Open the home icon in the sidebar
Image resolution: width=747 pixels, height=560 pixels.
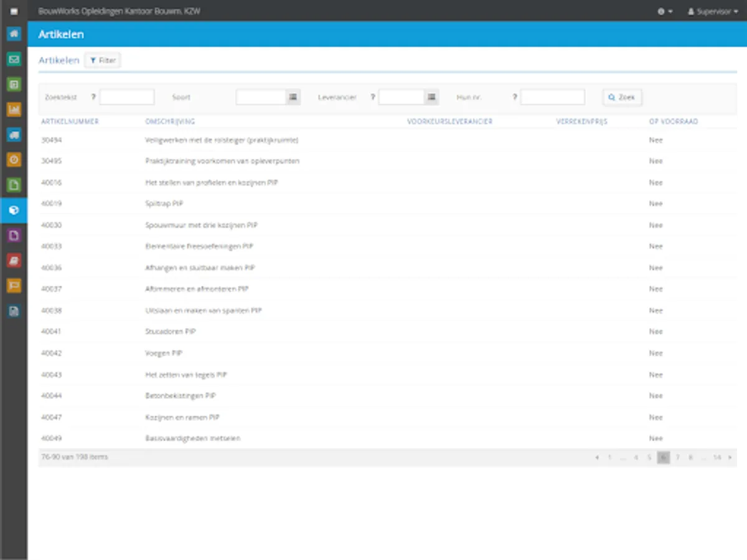point(14,34)
